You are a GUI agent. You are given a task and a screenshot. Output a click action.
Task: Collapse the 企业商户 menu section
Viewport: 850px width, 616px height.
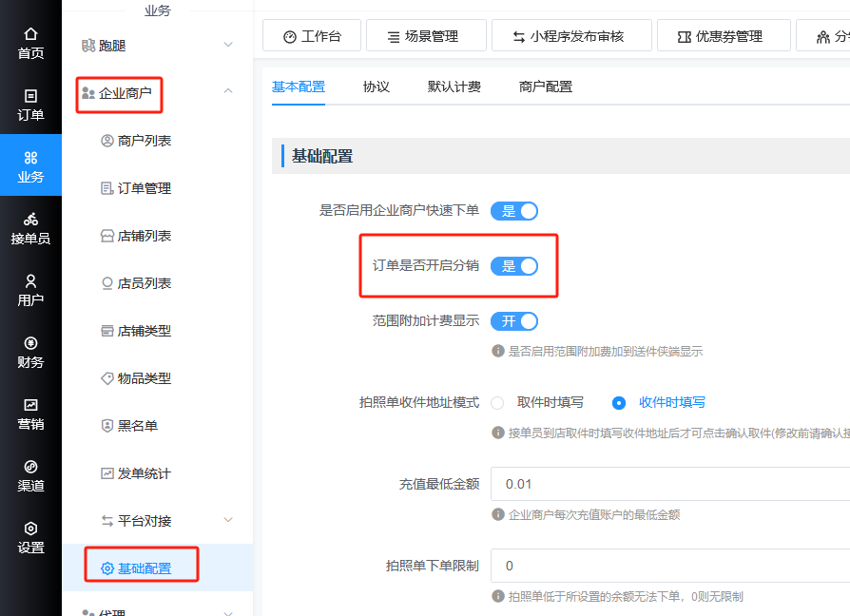click(228, 91)
